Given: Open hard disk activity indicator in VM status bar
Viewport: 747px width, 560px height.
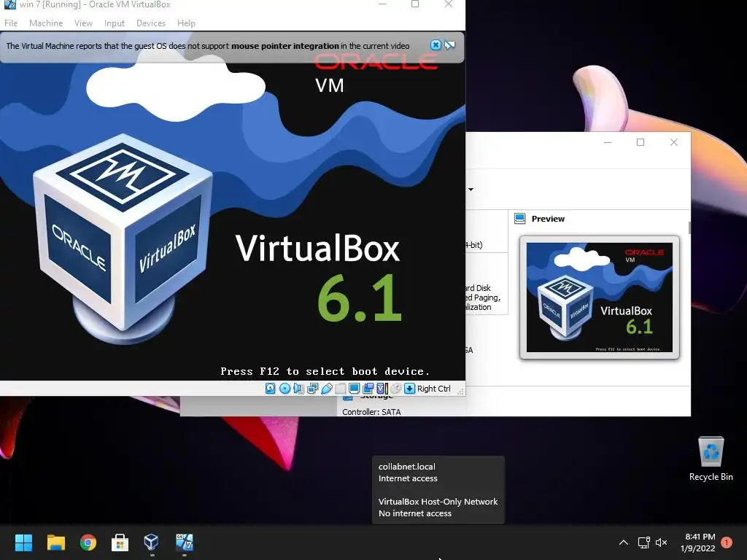Looking at the screenshot, I should pos(270,389).
